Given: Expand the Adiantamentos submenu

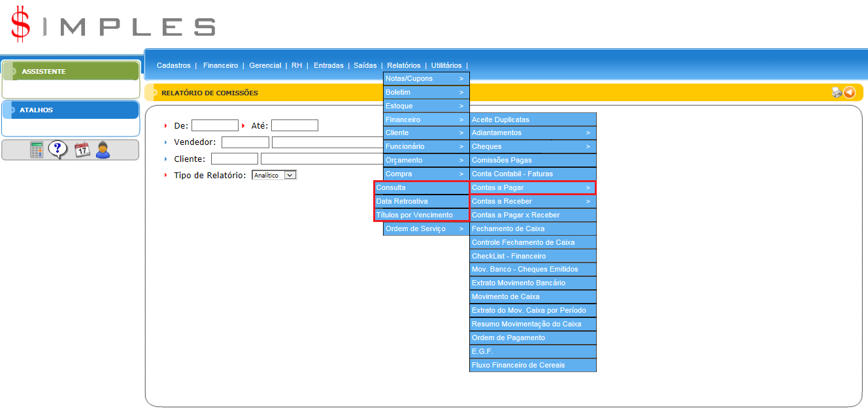Looking at the screenshot, I should (532, 133).
